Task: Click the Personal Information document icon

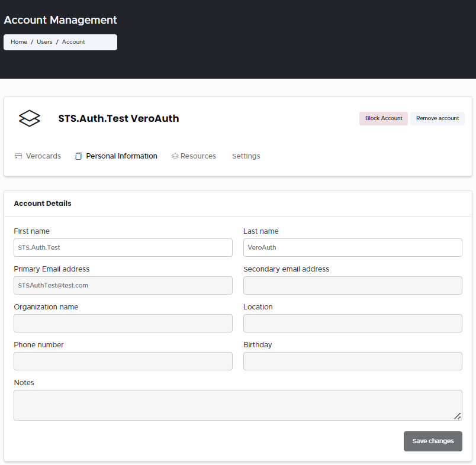Action: click(79, 156)
